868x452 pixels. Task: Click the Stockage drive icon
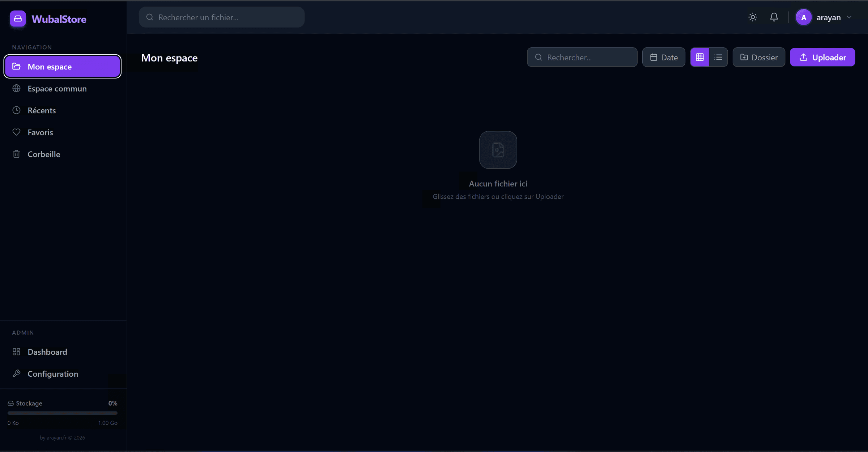pyautogui.click(x=10, y=403)
